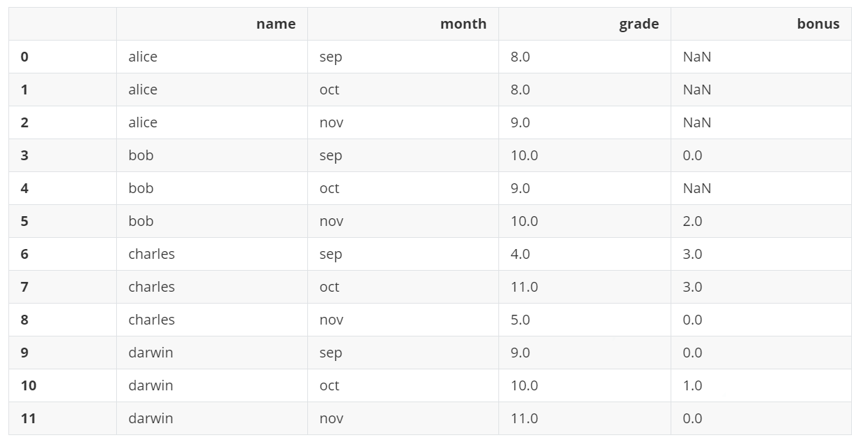Click charles name cell in row 7
The width and height of the screenshot is (868, 447).
[151, 287]
